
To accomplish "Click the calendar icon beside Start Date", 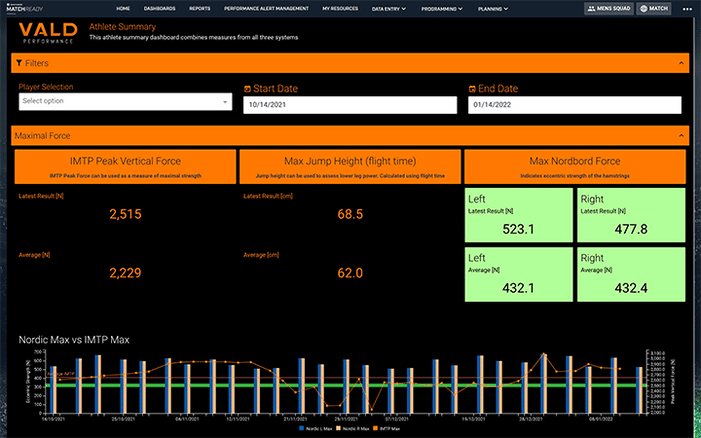I will pyautogui.click(x=247, y=88).
